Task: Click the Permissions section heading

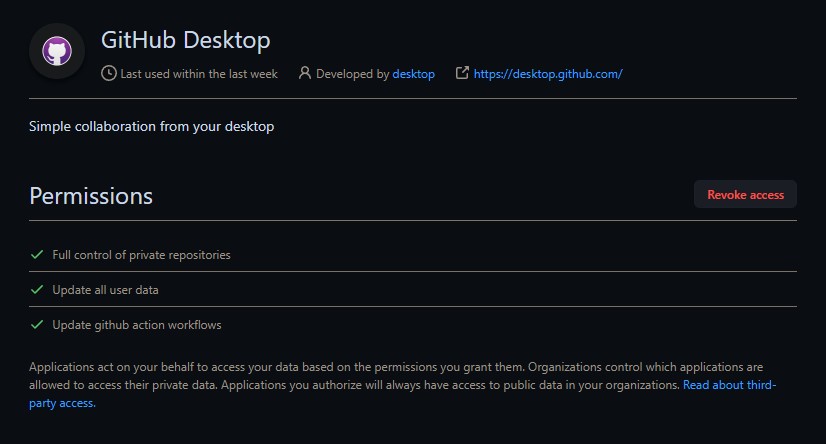Action: (x=91, y=195)
